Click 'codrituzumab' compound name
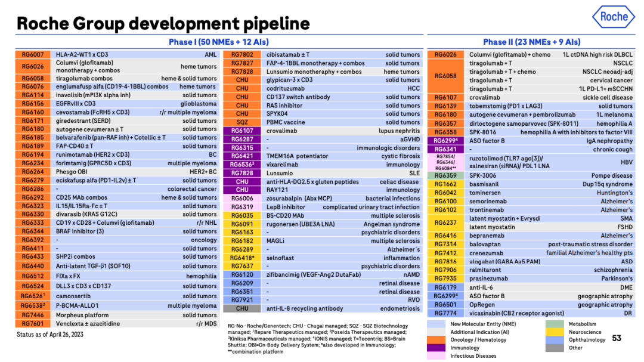Image resolution: width=644 pixels, height=362 pixels. click(x=286, y=88)
